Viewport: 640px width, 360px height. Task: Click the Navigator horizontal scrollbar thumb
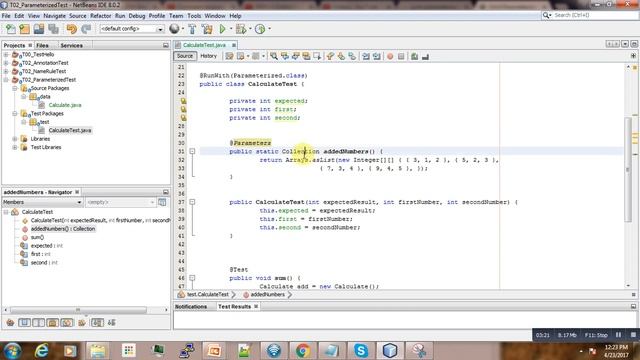point(78,310)
